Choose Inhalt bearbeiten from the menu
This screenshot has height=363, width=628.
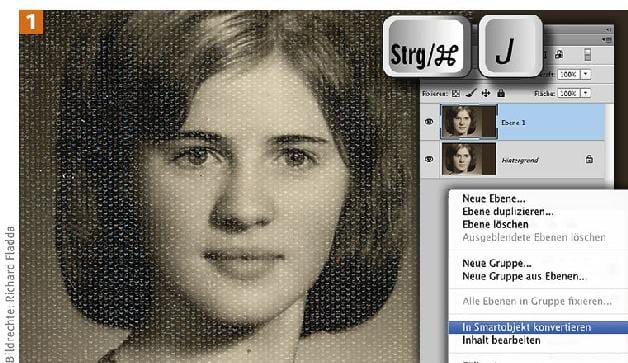[x=501, y=340]
